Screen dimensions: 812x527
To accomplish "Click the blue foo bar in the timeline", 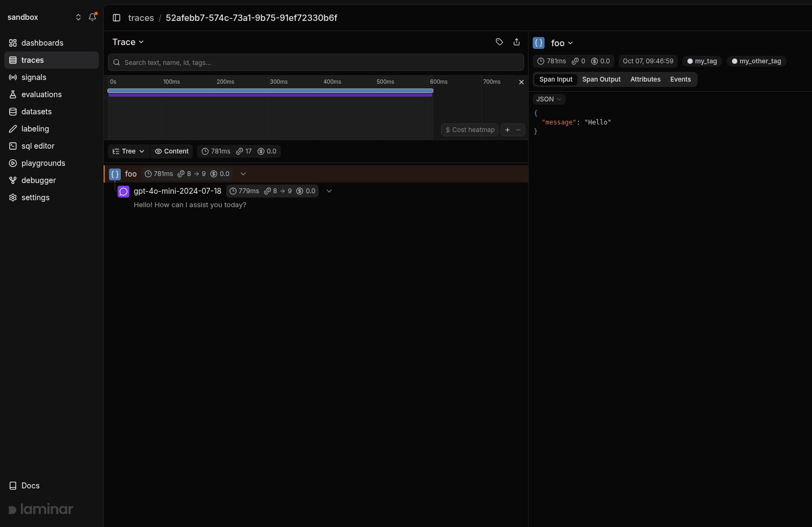I will click(x=271, y=91).
